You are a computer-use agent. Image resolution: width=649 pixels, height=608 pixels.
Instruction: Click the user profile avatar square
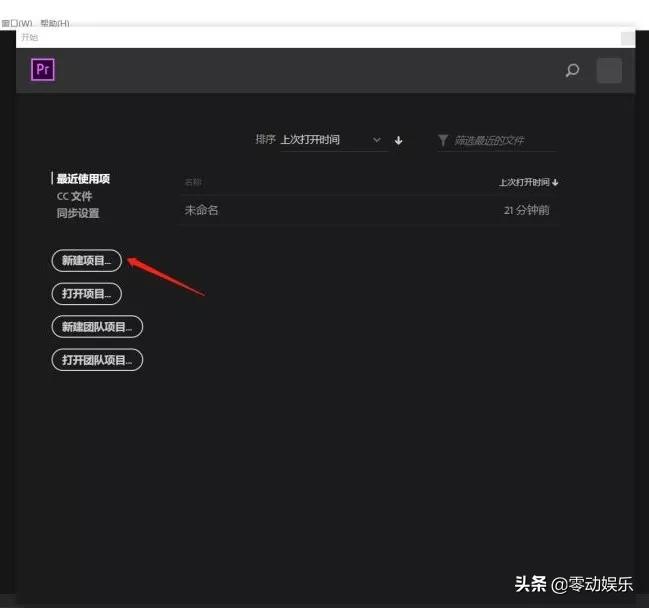click(609, 70)
